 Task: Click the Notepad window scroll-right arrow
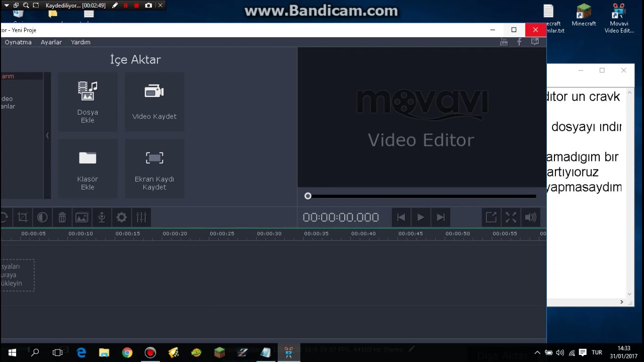pos(621,302)
